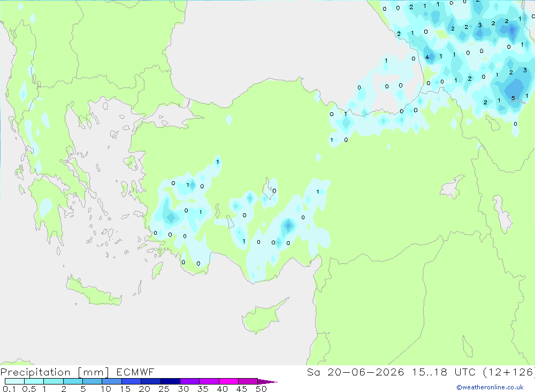Click the 'Sa 20-06-2026' date text

point(355,372)
